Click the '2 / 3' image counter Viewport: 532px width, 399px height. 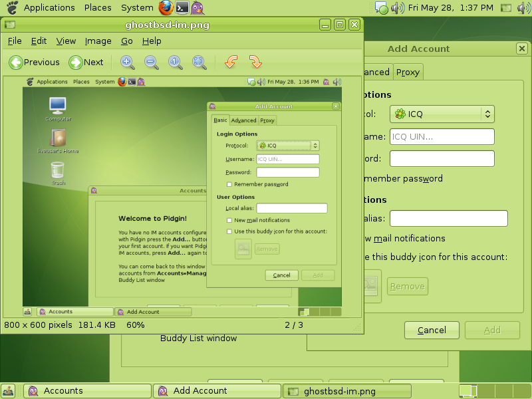pos(294,325)
